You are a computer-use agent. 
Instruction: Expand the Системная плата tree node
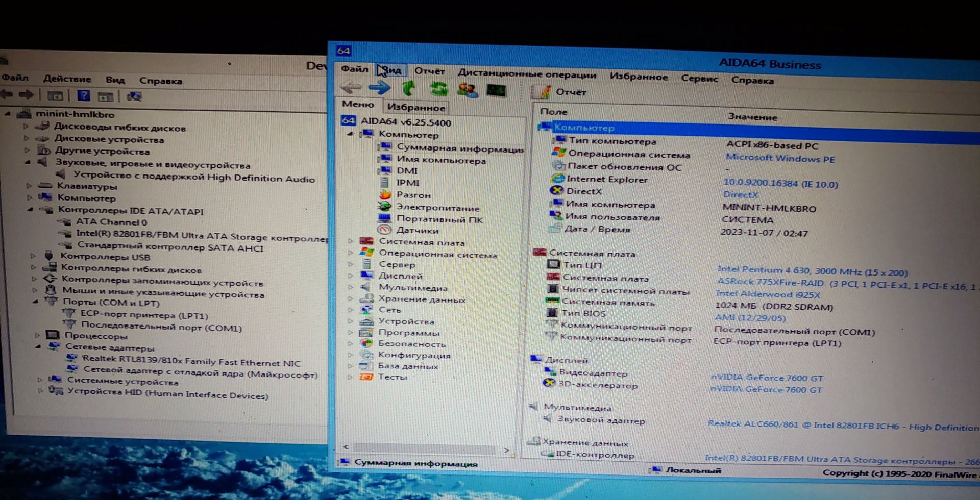pos(351,241)
